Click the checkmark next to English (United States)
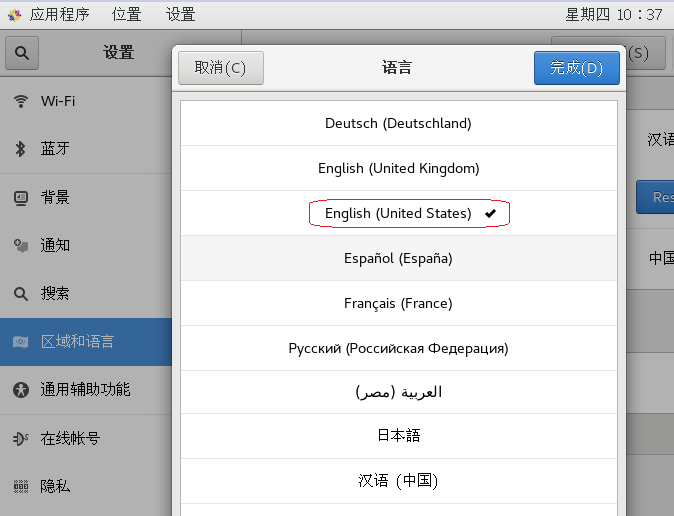Image resolution: width=674 pixels, height=516 pixels. pos(490,213)
